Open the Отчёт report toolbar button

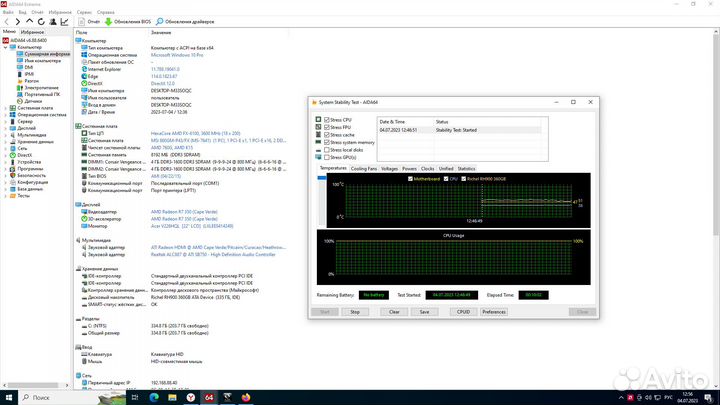[89, 22]
